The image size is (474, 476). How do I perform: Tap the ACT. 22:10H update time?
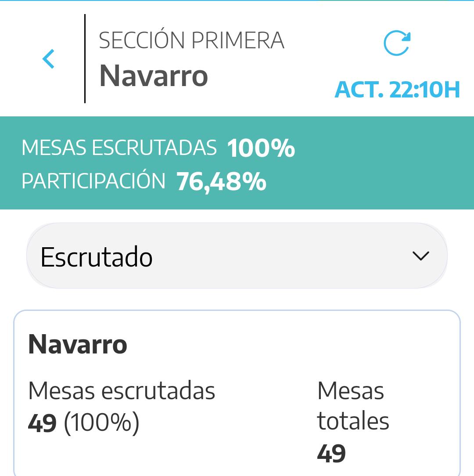pyautogui.click(x=397, y=90)
